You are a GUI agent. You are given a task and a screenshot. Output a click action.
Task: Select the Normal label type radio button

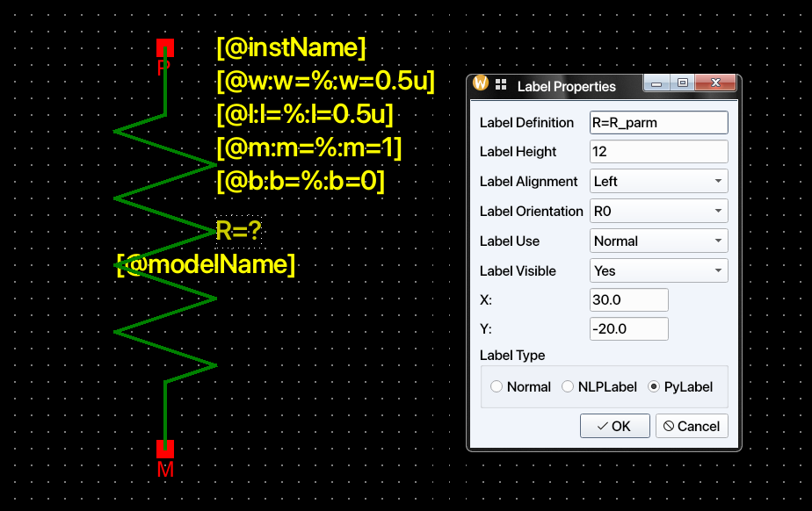(497, 386)
